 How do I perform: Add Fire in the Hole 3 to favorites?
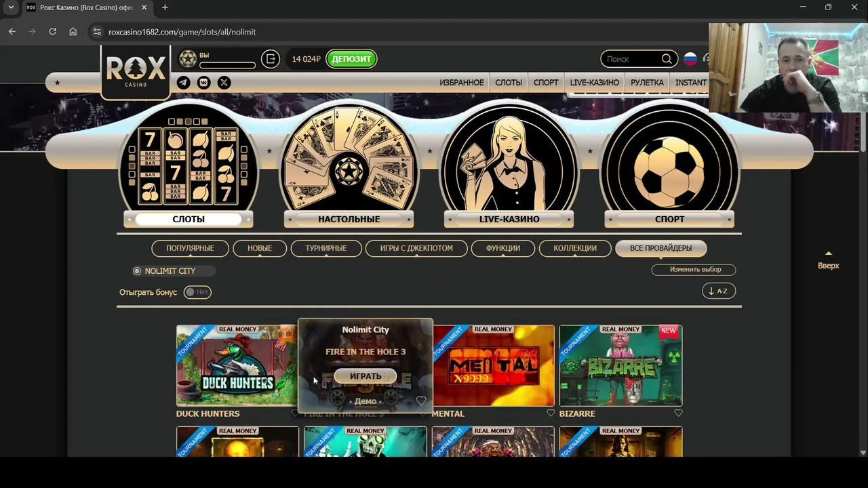[x=421, y=401]
